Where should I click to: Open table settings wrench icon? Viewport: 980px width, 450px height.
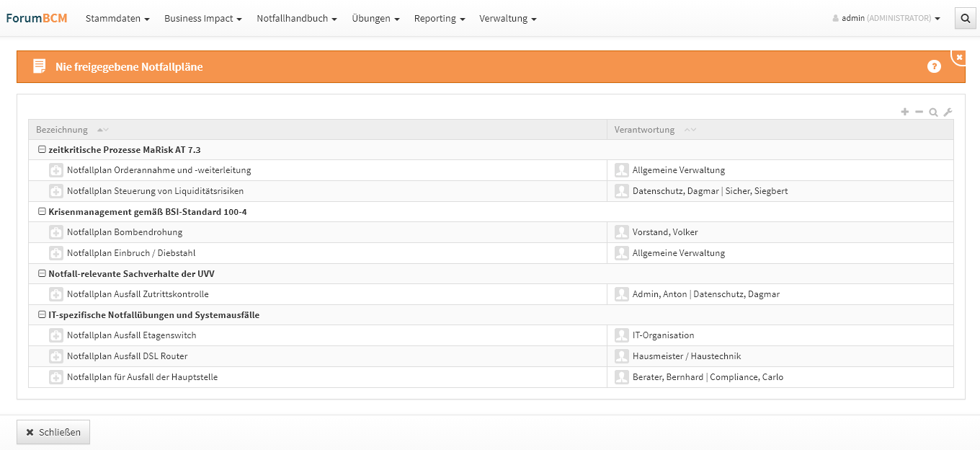[x=948, y=112]
